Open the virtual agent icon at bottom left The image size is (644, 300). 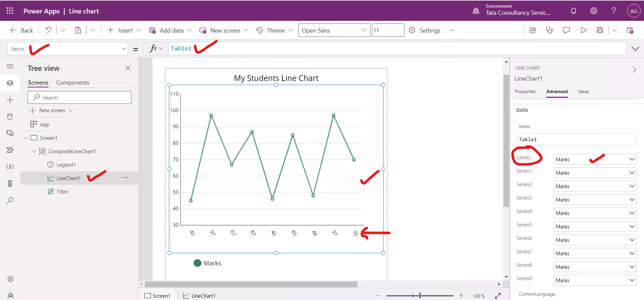pyautogui.click(x=10, y=295)
